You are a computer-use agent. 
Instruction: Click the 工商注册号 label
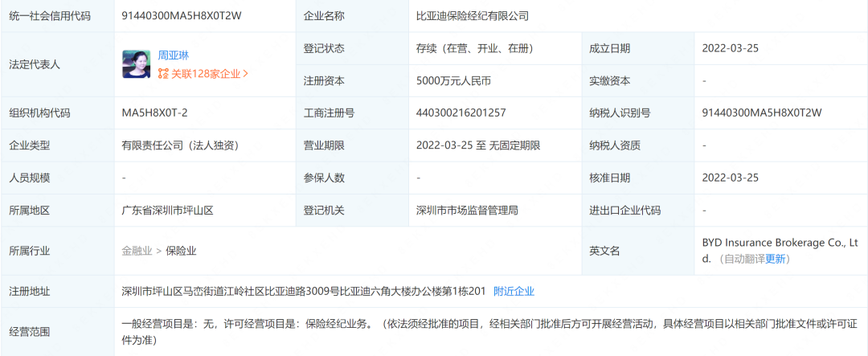[329, 113]
